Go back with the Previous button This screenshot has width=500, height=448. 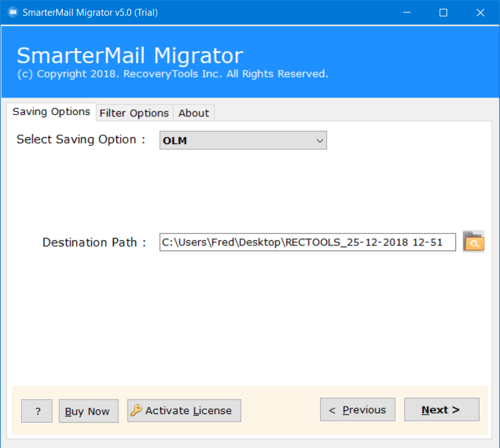coord(357,410)
